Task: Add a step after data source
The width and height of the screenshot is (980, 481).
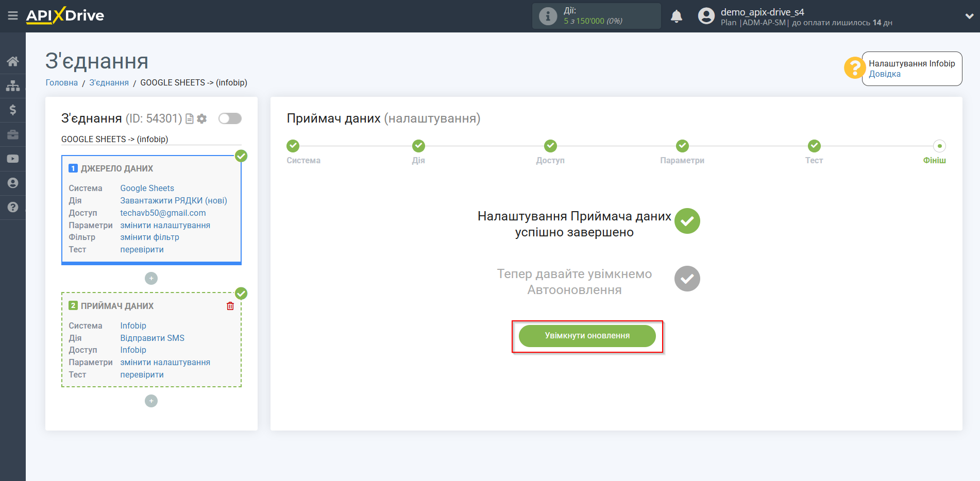Action: point(151,279)
